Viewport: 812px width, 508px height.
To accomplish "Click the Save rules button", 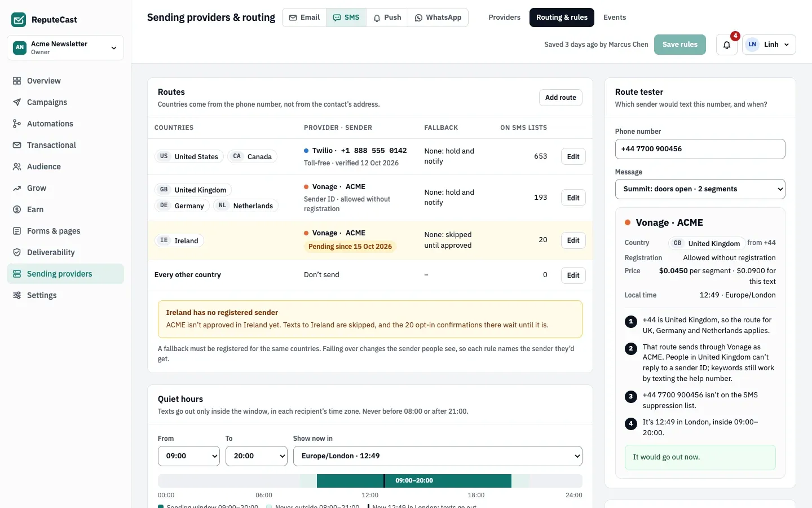I will [680, 45].
